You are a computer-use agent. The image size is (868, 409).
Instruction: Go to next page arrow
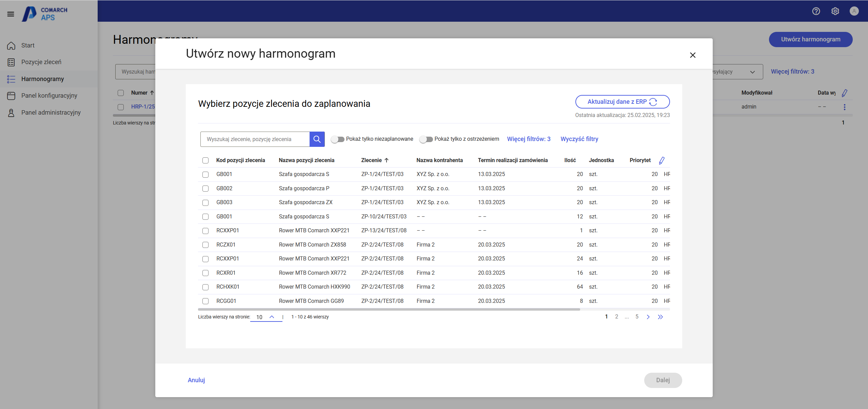648,317
